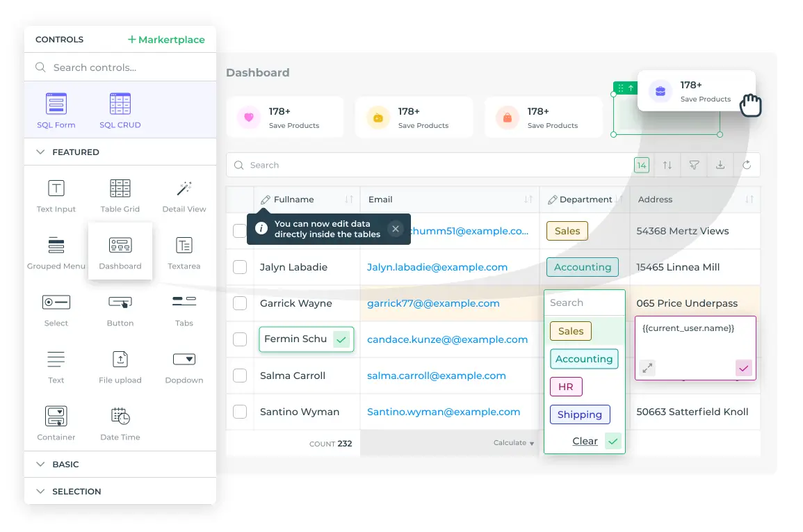Add a Table Grid control
803x532 pixels.
(120, 195)
